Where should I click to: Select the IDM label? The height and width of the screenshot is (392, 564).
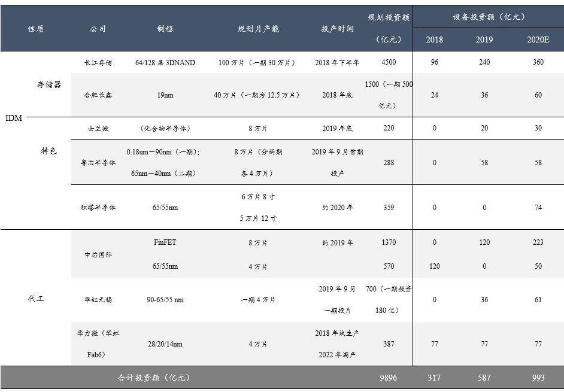pos(14,118)
